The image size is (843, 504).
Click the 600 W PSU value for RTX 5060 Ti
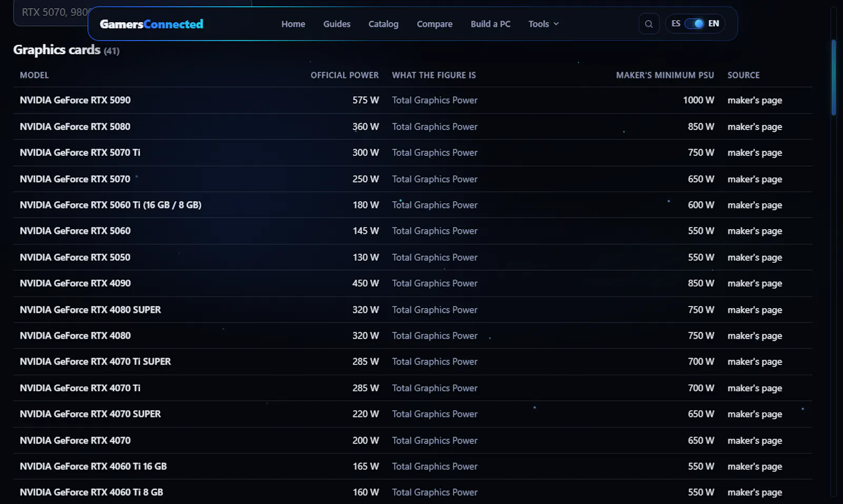tap(701, 205)
